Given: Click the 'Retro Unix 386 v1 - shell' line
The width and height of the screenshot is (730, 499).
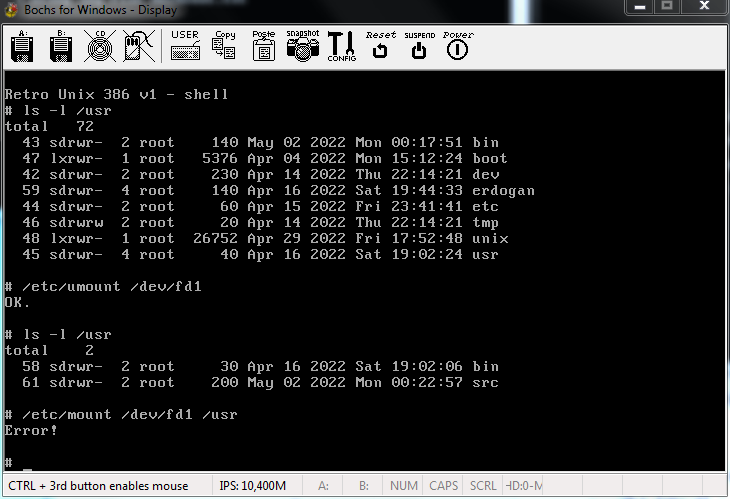Looking at the screenshot, I should (x=116, y=94).
